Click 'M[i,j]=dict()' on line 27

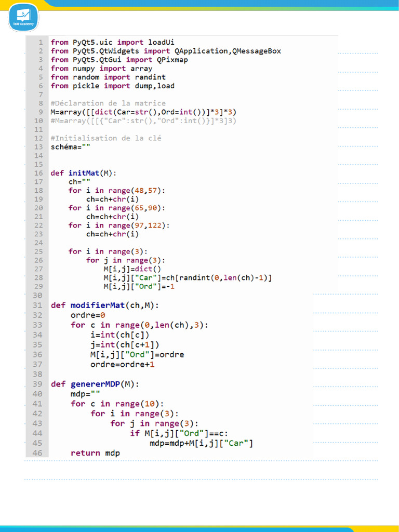132,269
